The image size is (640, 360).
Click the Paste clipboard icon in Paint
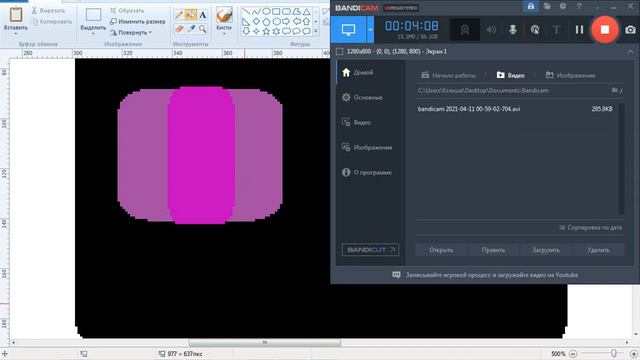[16, 15]
